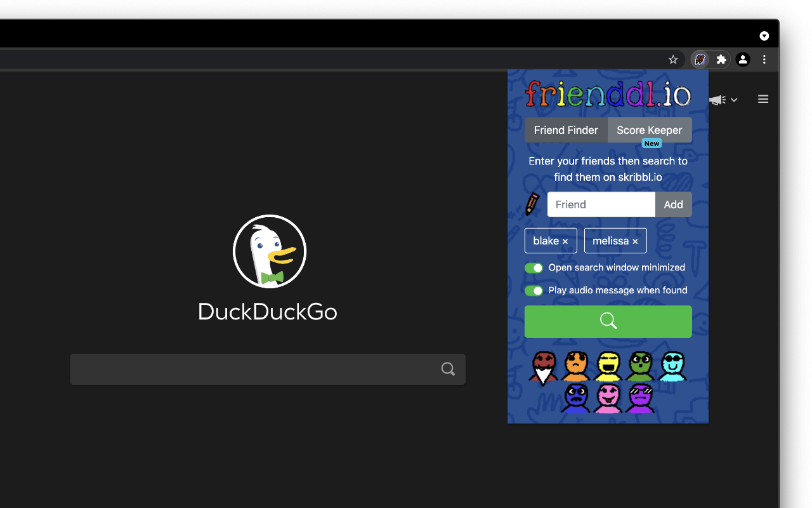Open the chevron dropdown next to the speaker icon
The image size is (812, 508).
click(x=734, y=100)
